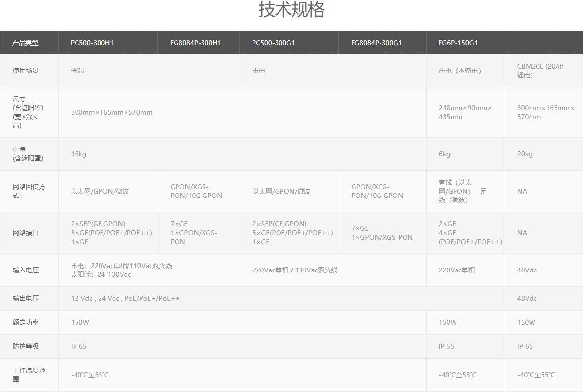Click 以太网/GPON/微波 in PC500-300H1 column
Viewport: 583px width, 392px height.
click(108, 191)
